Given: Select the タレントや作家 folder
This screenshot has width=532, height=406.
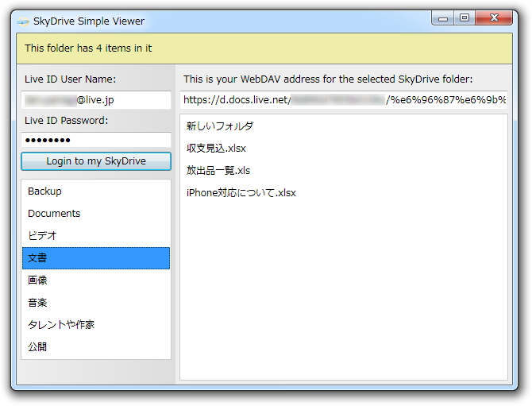Looking at the screenshot, I should click(x=96, y=325).
